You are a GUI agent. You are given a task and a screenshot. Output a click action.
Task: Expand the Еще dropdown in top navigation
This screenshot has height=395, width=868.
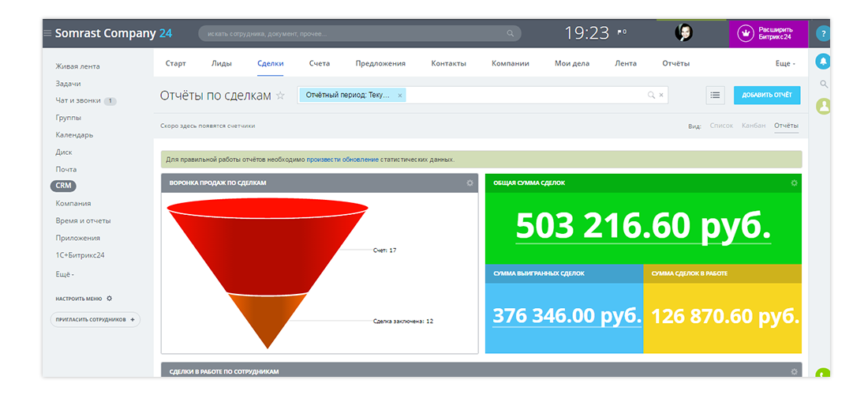pos(784,63)
